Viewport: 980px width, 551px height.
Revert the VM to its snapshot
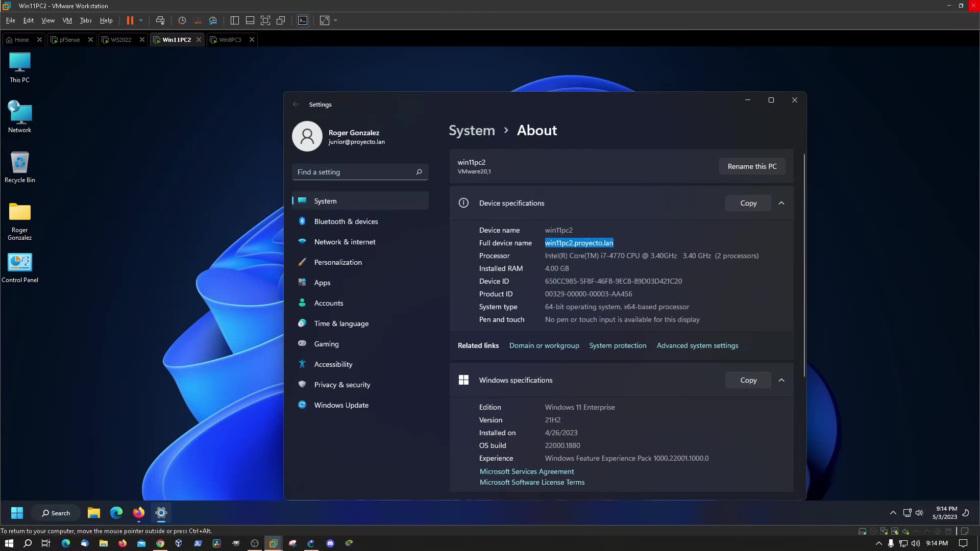[x=198, y=20]
